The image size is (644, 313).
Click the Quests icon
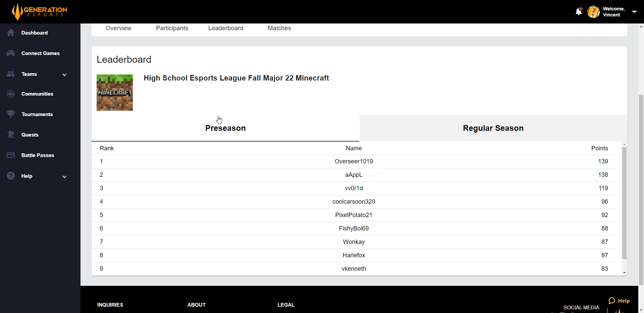[11, 135]
